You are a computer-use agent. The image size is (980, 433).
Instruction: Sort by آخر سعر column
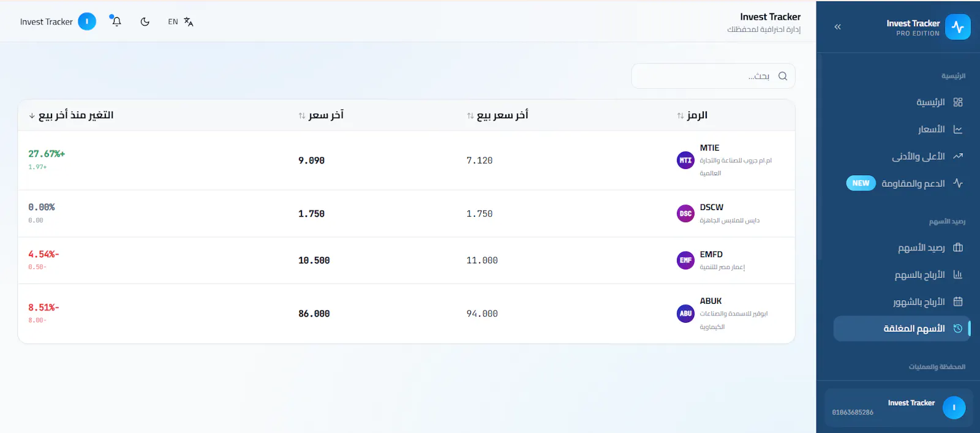pyautogui.click(x=321, y=115)
